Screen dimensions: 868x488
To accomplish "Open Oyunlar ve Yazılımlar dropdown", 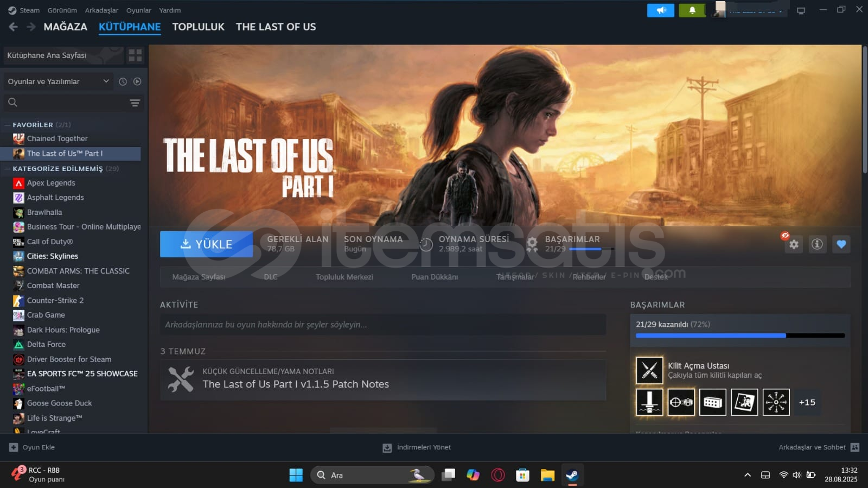I will [x=59, y=81].
